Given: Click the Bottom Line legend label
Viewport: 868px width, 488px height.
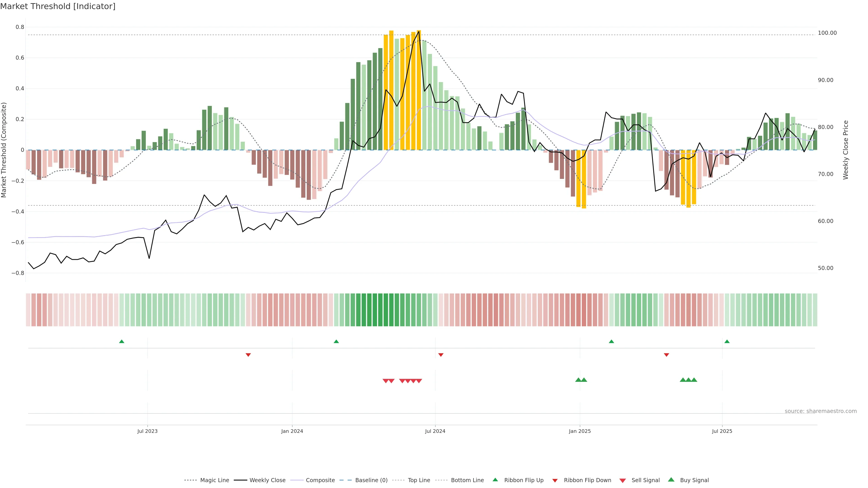Looking at the screenshot, I should click(x=467, y=480).
